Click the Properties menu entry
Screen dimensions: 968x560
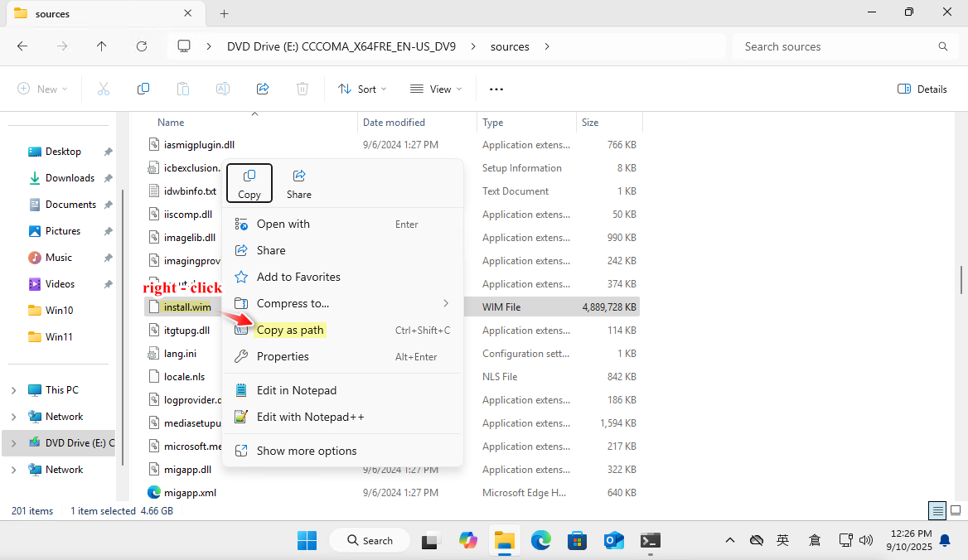click(x=283, y=356)
